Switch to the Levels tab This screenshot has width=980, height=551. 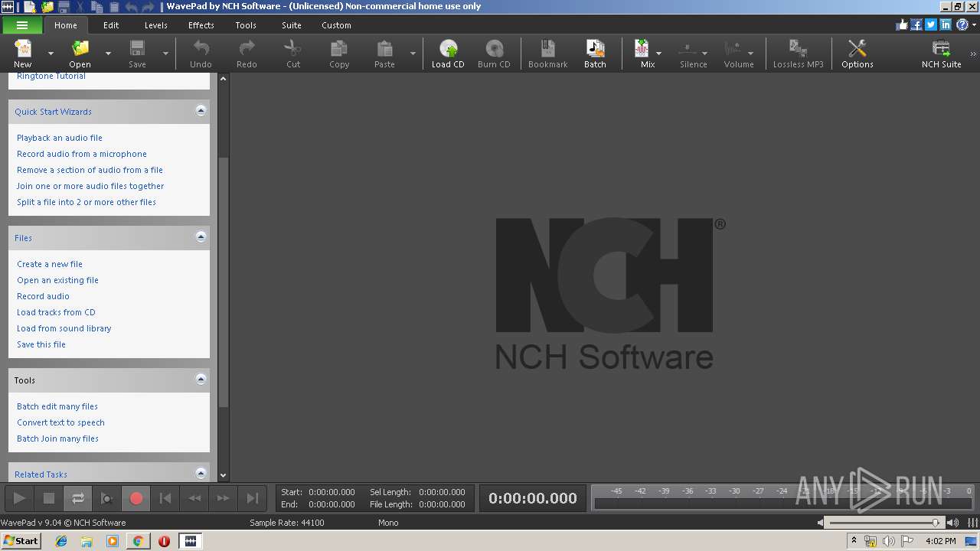point(155,25)
